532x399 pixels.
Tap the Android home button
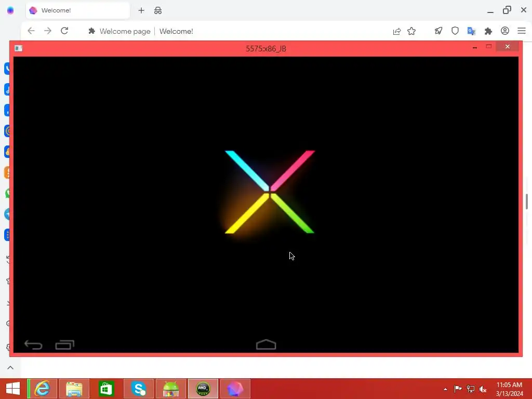pos(266,344)
